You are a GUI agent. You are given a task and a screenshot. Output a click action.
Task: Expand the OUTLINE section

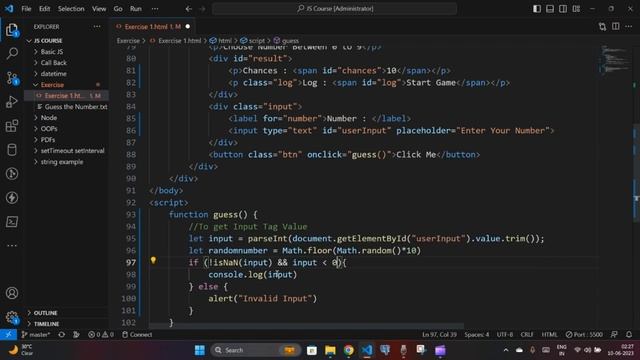coord(45,313)
